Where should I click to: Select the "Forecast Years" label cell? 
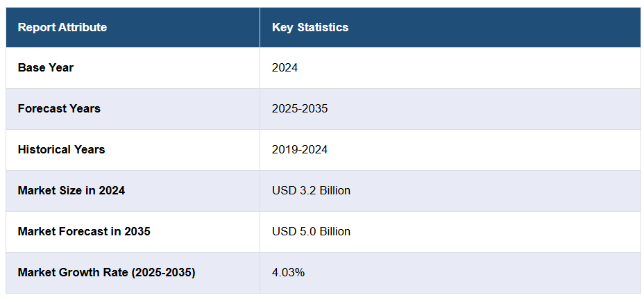tap(59, 109)
